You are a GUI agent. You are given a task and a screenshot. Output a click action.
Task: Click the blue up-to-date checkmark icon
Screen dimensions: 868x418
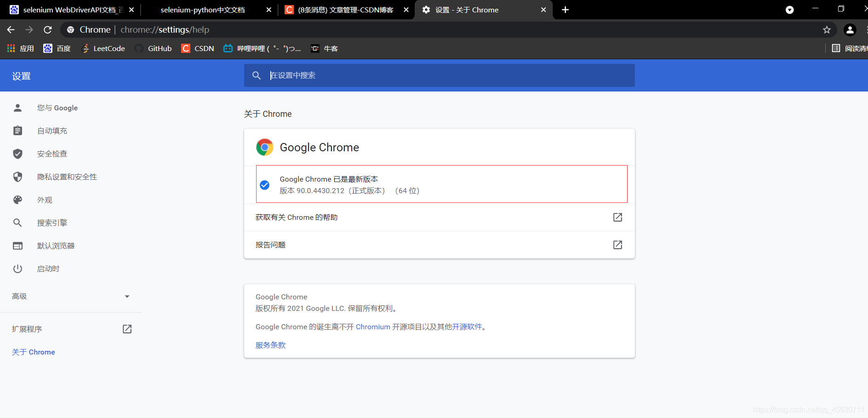tap(265, 185)
